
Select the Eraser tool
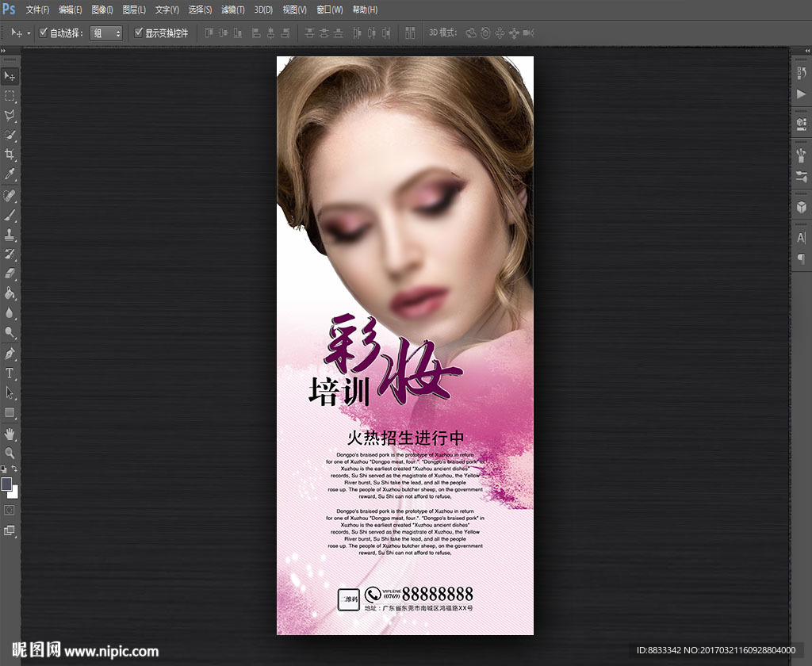[x=10, y=274]
